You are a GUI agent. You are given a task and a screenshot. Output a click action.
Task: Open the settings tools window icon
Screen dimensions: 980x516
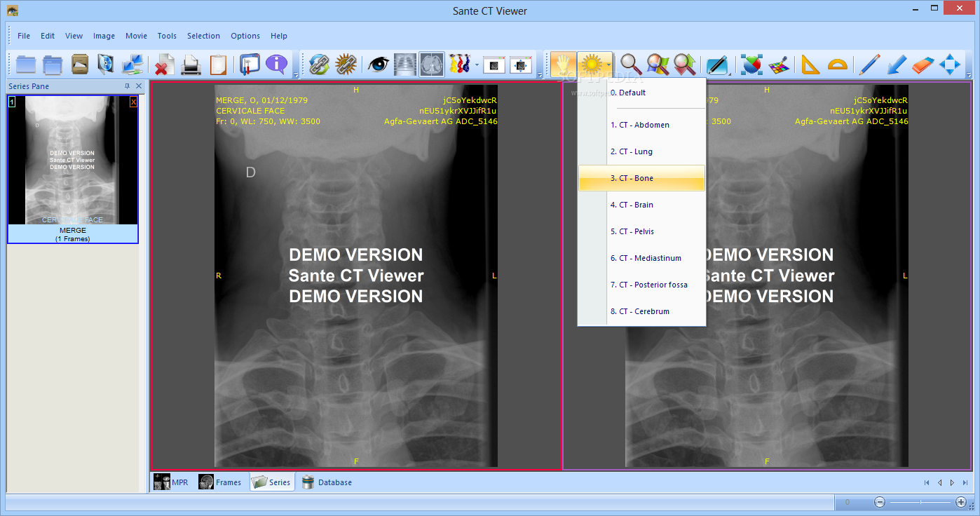(x=250, y=64)
